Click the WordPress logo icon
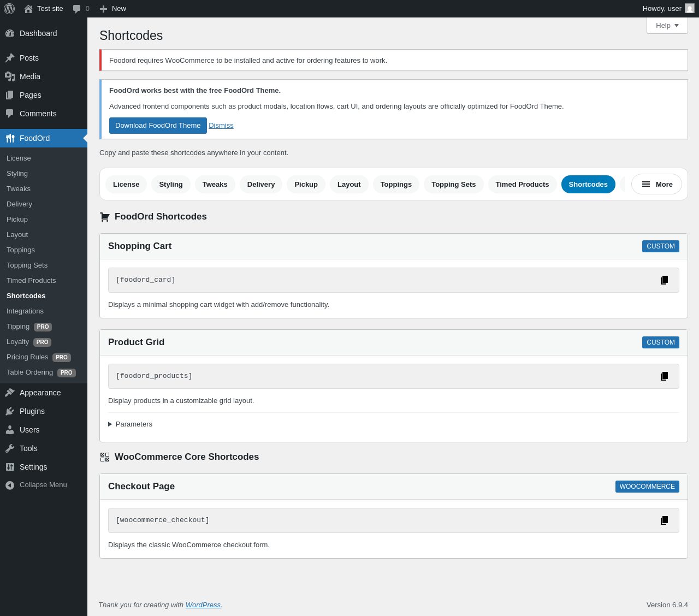699x616 pixels. click(9, 9)
